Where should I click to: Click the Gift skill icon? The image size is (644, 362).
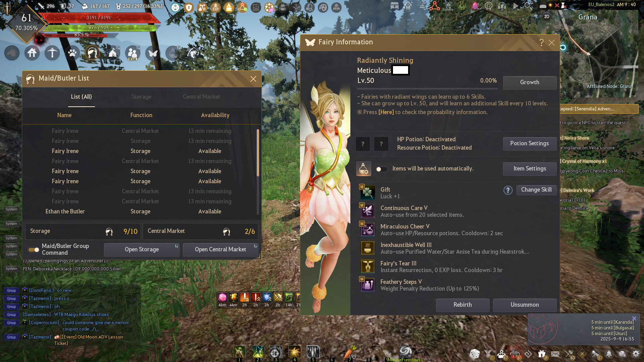pos(367,193)
